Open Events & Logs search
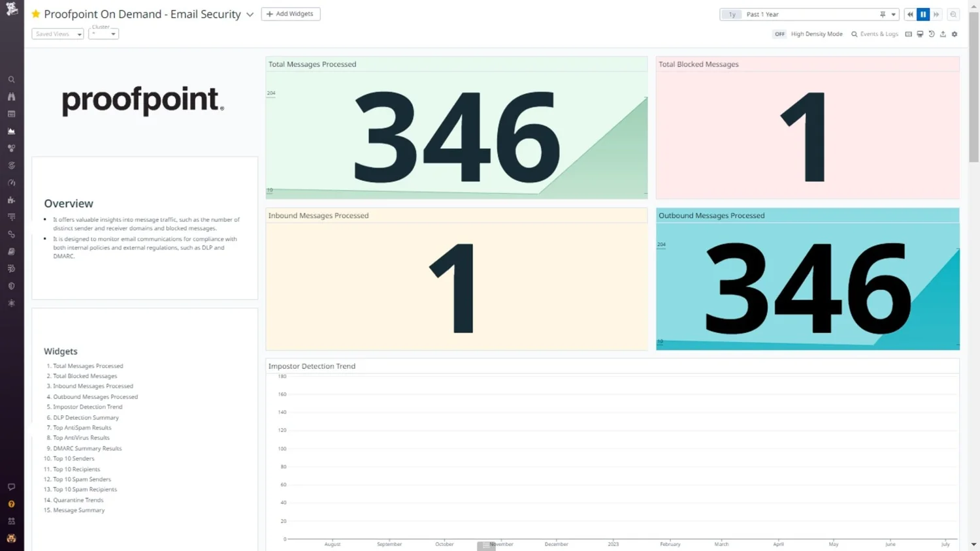Viewport: 980px width, 551px height. click(874, 34)
